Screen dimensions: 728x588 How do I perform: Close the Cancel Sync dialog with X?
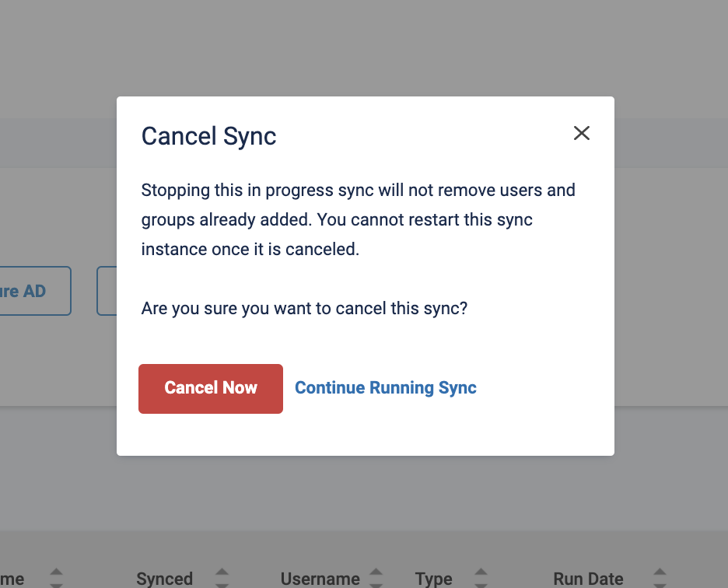[581, 133]
